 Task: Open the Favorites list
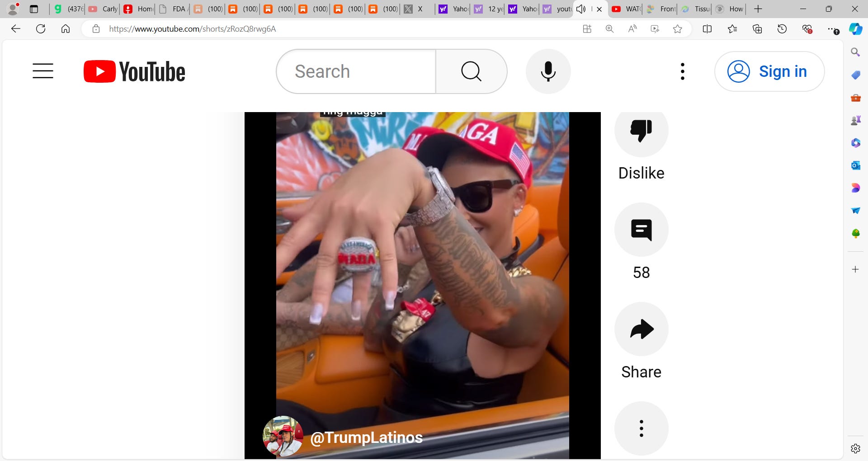point(732,29)
